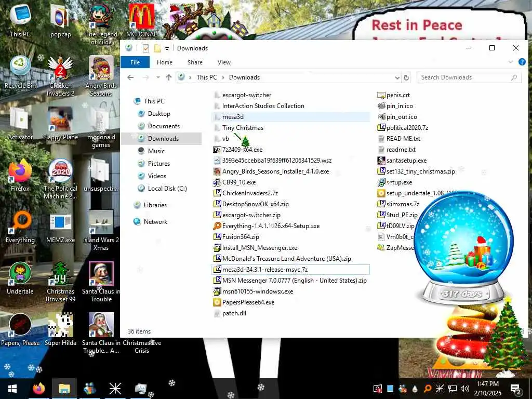Screen dimensions: 532x399
Task: Select file mesa3d-24.3.1-release-msvc.7z
Action: coord(290,270)
